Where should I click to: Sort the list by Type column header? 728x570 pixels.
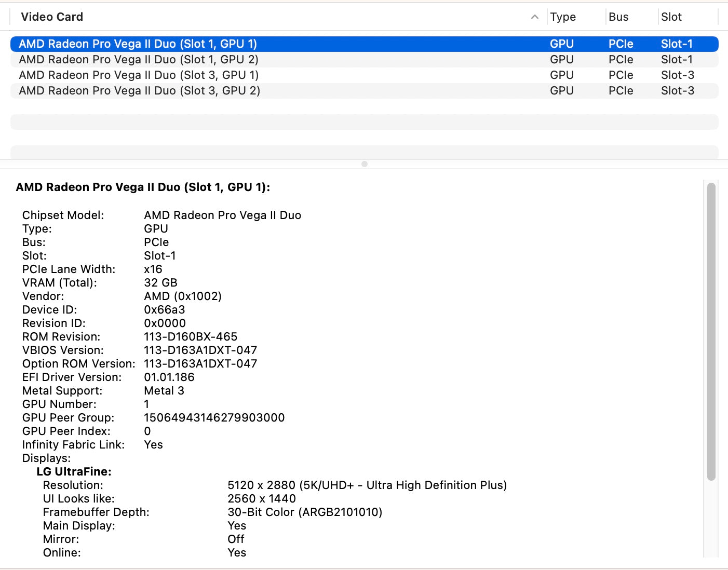pos(563,17)
